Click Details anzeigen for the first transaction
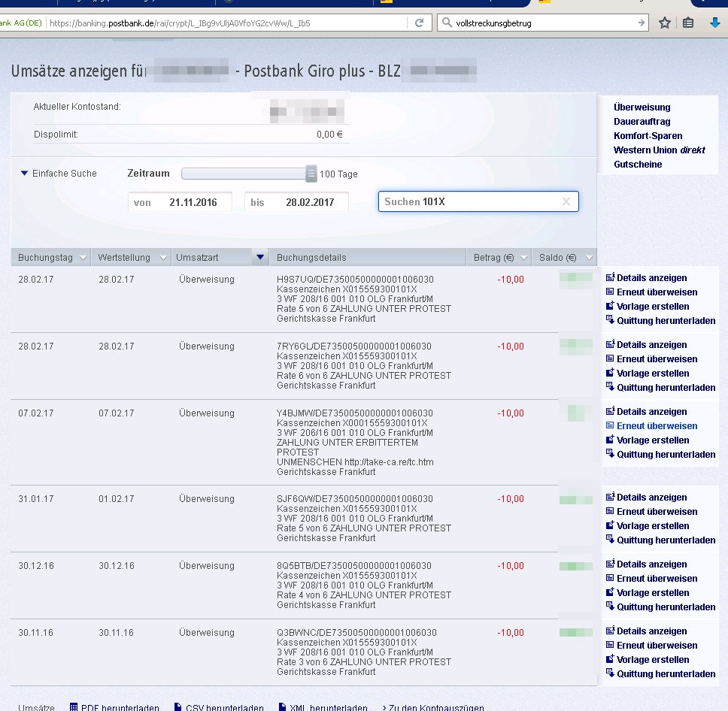728x711 pixels. point(651,278)
